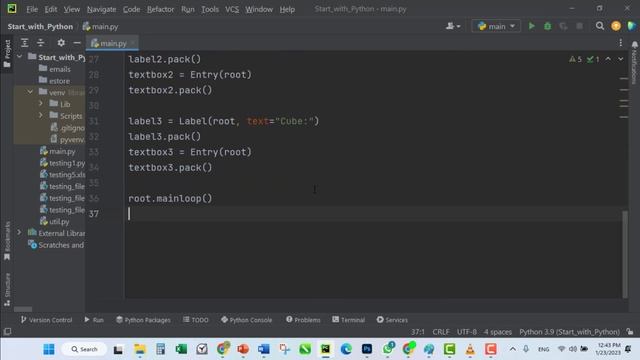This screenshot has height=360, width=640.
Task: Open the Python Console
Action: click(246, 320)
